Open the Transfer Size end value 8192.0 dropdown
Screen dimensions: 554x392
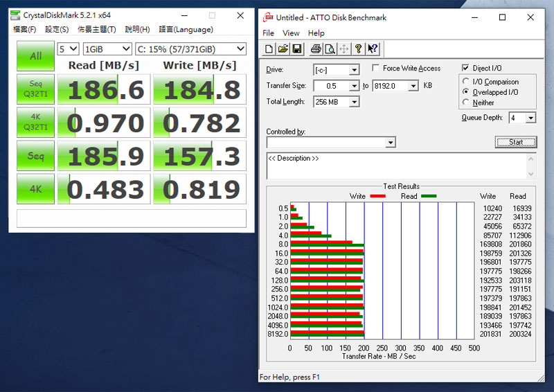coord(413,86)
